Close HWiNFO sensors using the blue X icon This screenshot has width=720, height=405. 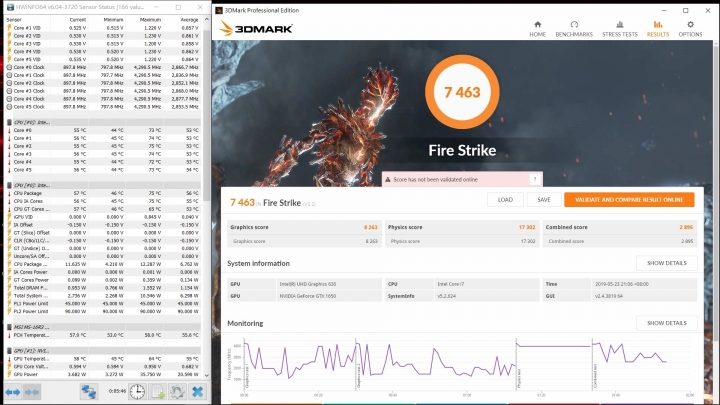click(x=197, y=392)
